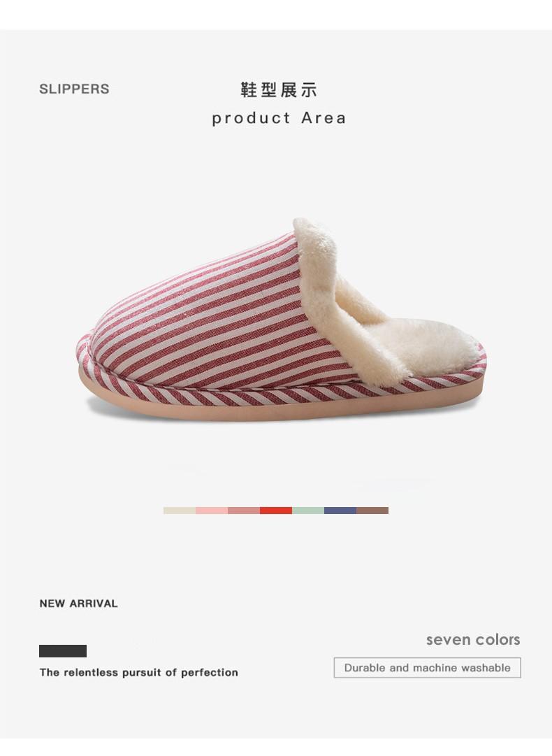Screen dimensions: 552x756
Task: Click the 'Durable and machine washable' box
Action: coord(427,668)
